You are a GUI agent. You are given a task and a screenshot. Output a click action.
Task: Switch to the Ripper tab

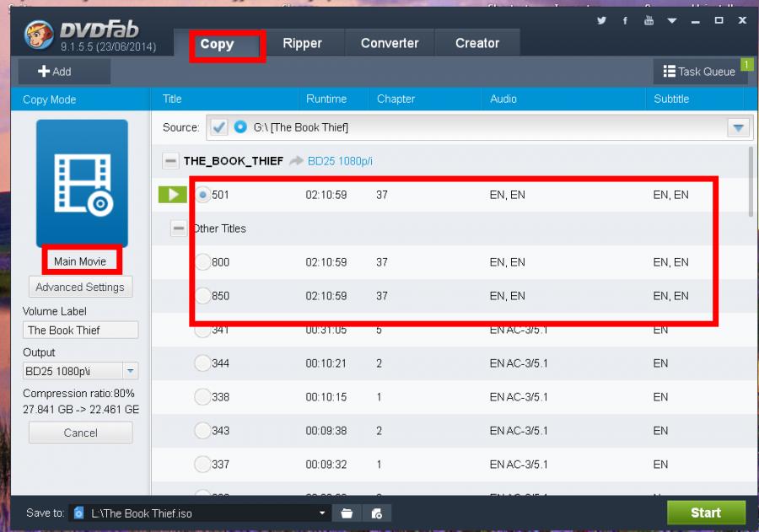(x=302, y=44)
